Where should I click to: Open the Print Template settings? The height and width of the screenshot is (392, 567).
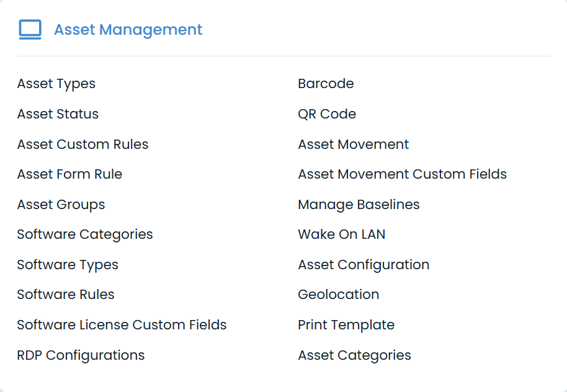[x=346, y=324]
